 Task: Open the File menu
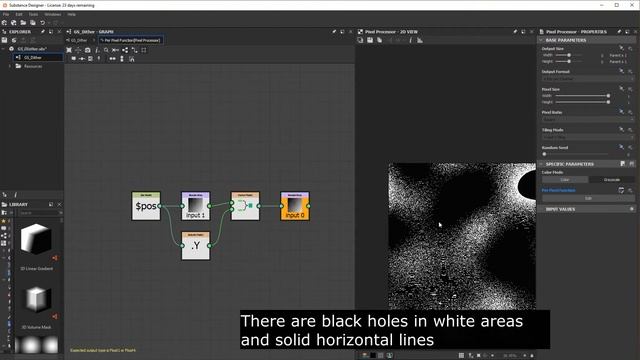[6, 14]
